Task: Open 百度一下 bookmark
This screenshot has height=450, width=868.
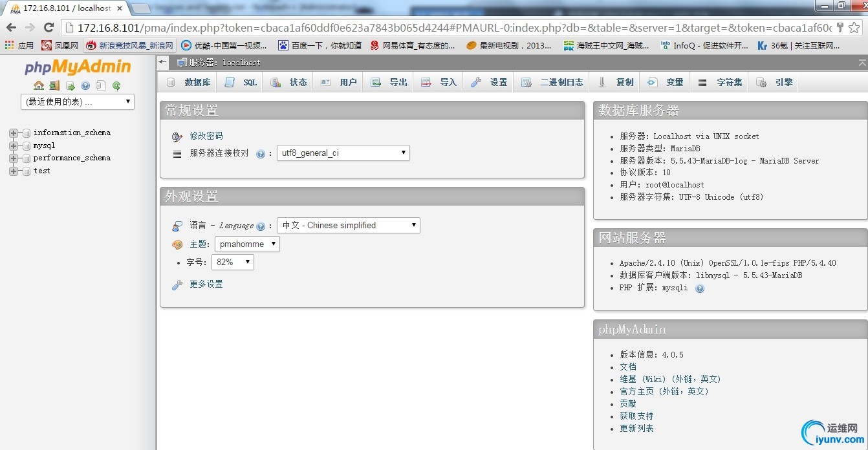Action: coord(320,45)
